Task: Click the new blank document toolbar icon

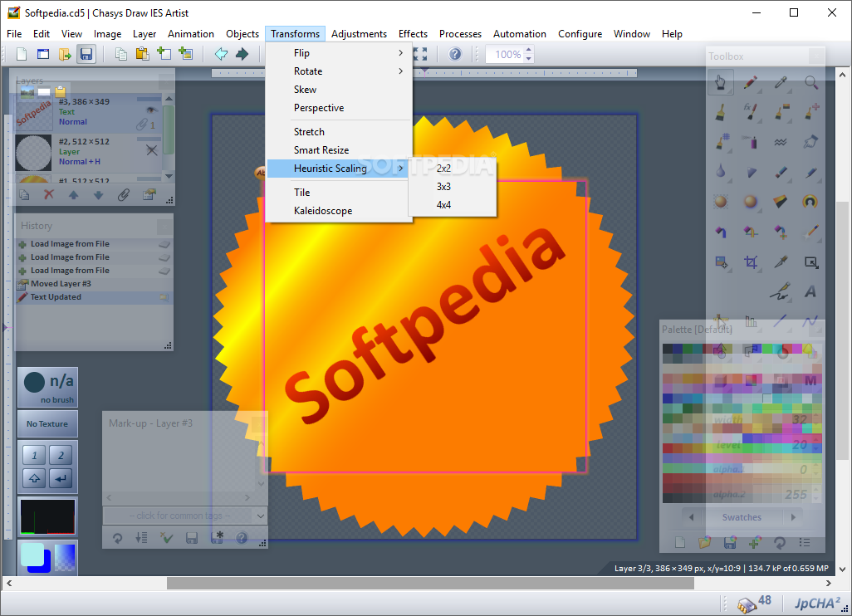Action: pyautogui.click(x=22, y=54)
